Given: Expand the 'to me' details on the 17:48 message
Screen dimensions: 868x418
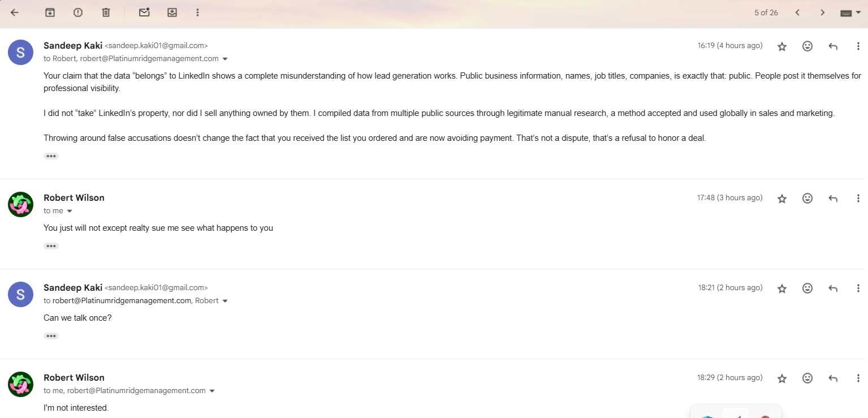Looking at the screenshot, I should pos(70,211).
